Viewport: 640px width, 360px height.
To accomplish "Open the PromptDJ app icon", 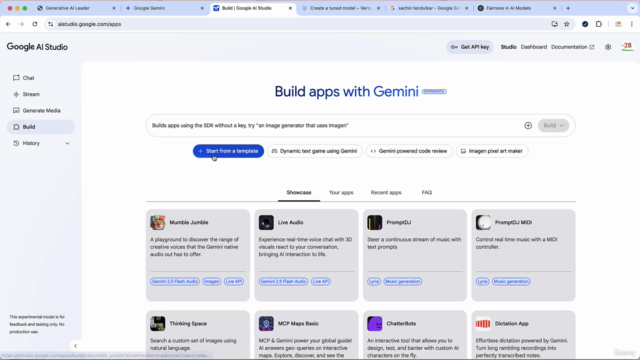I will pos(374,222).
